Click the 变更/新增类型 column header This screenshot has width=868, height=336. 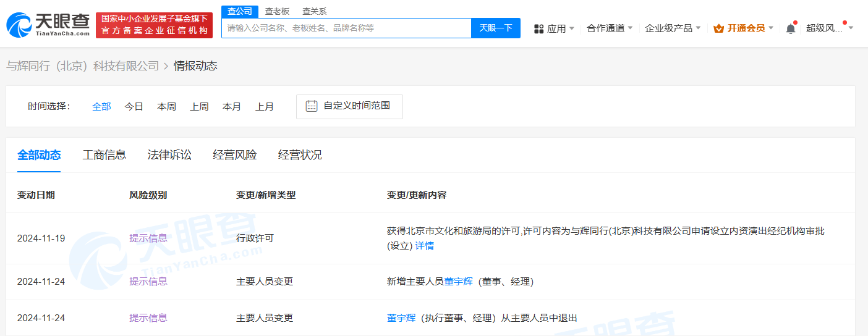tap(266, 195)
